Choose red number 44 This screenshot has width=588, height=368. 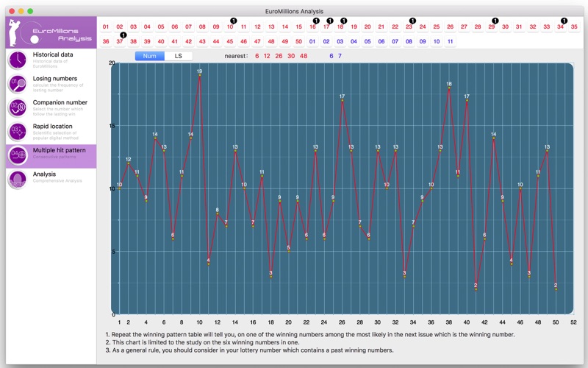(216, 41)
